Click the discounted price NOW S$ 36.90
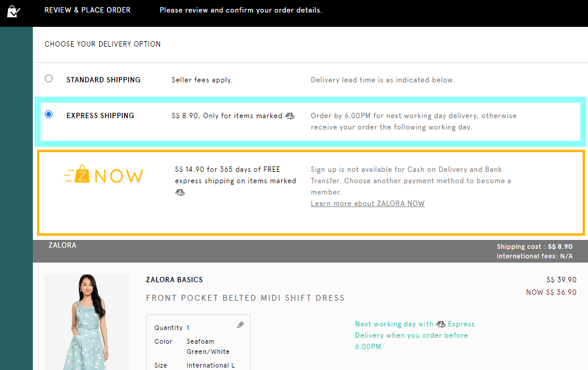Viewport: 588px width, 370px height. tap(551, 292)
